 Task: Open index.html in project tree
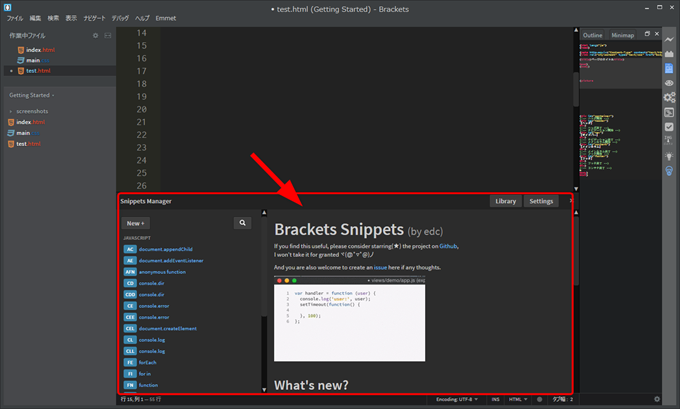pos(30,122)
